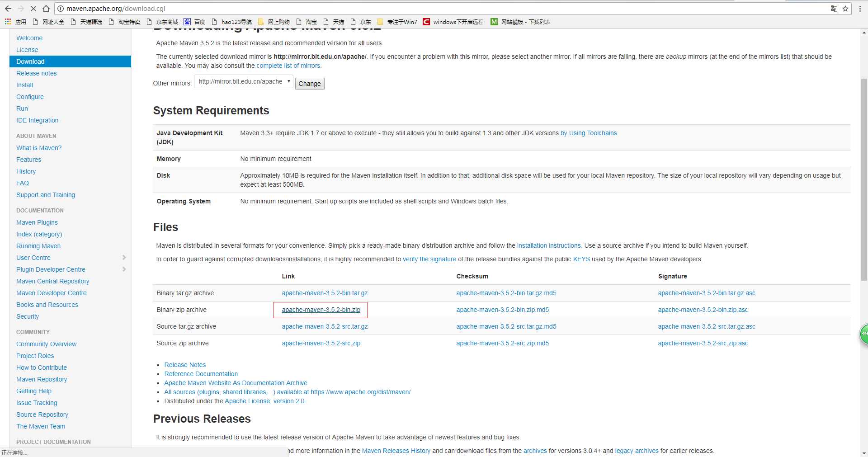
Task: Open Maven Plugins documentation link
Action: pyautogui.click(x=37, y=222)
